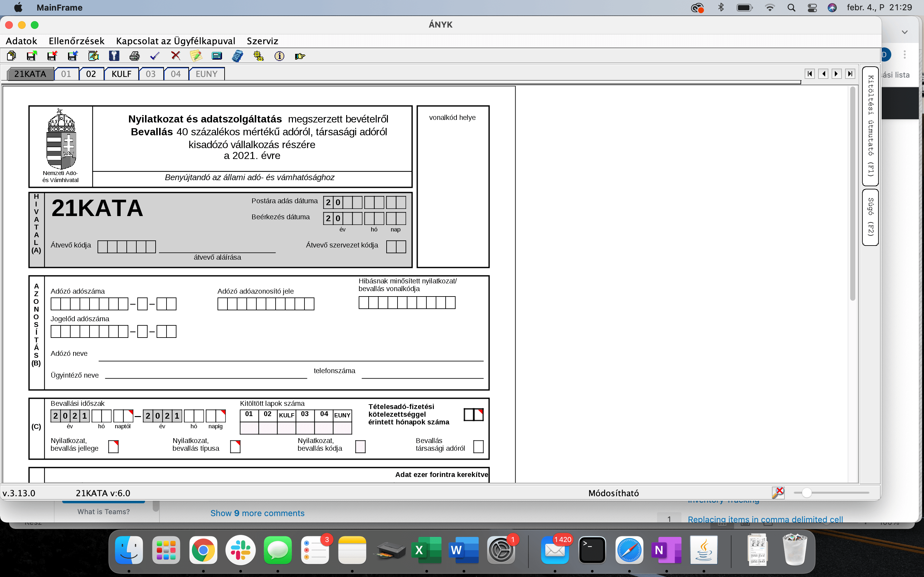Jump to first form tab arrow
This screenshot has width=924, height=577.
[809, 74]
